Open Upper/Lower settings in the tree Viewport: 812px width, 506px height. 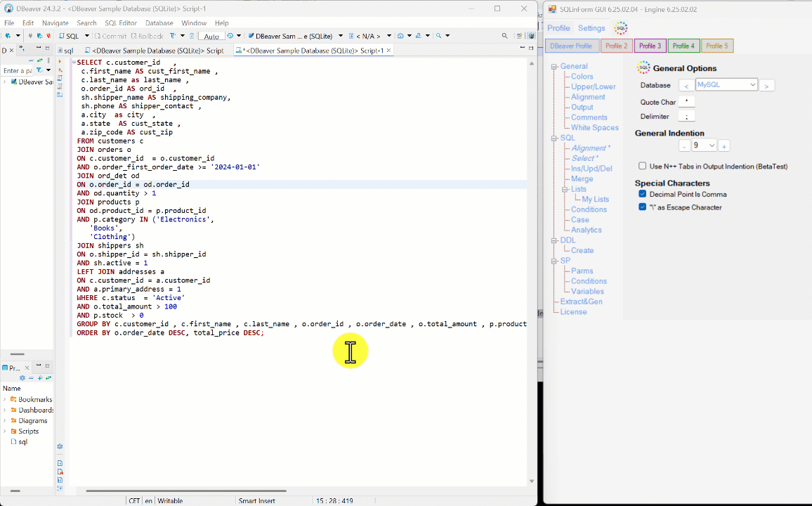[x=594, y=86]
